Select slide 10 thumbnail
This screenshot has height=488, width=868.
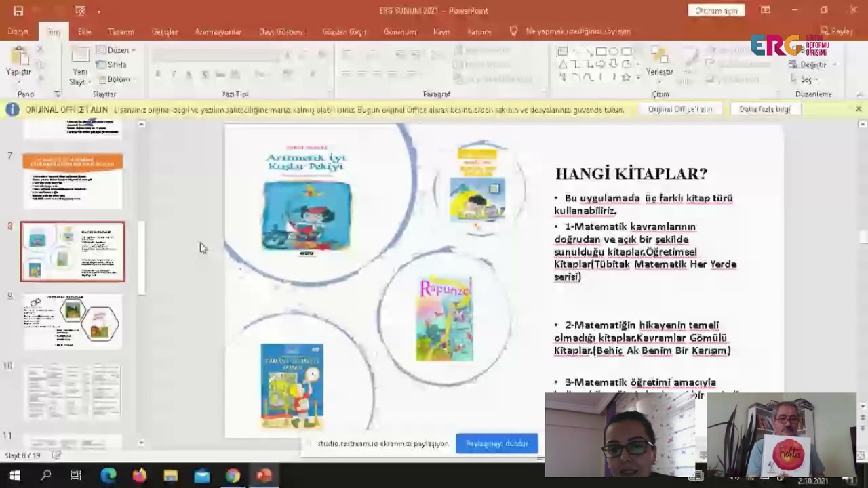73,392
